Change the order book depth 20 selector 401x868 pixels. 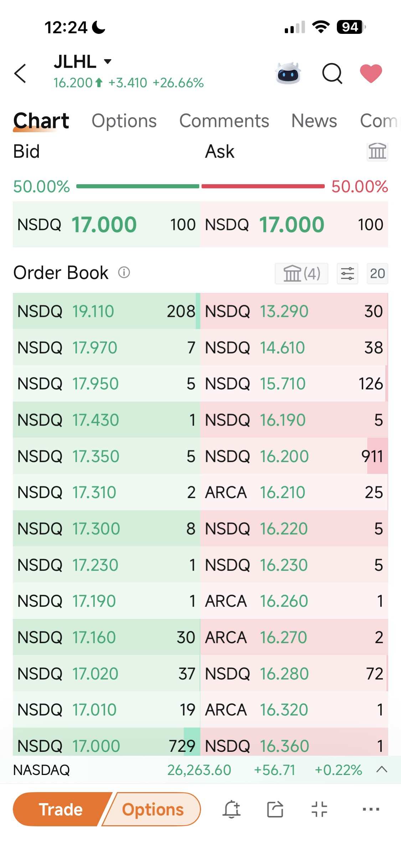[x=377, y=274]
